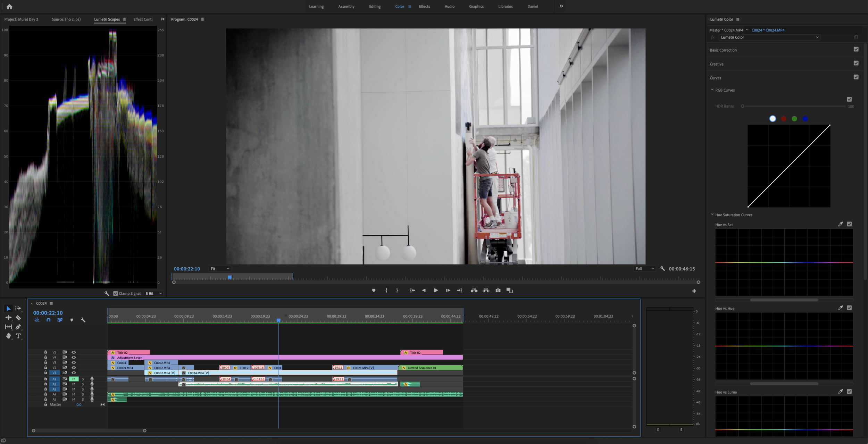
Task: Open timeline wrench display settings
Action: point(83,320)
